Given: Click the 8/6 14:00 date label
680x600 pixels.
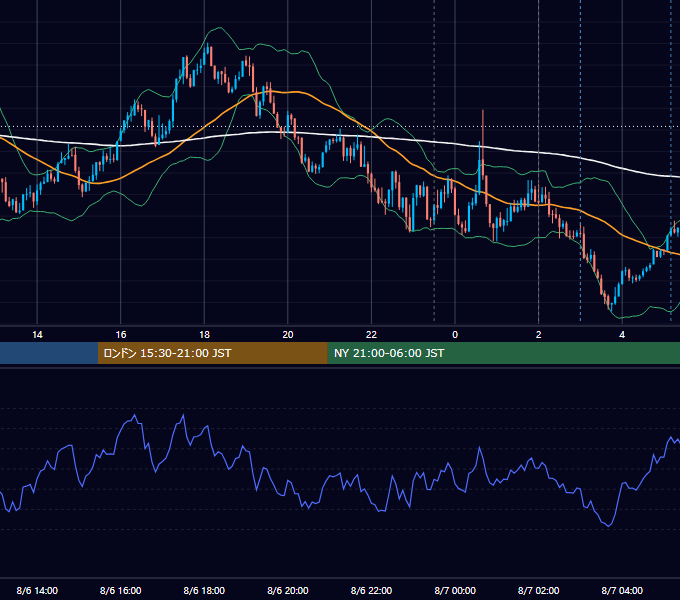Looking at the screenshot, I should pos(37,590).
